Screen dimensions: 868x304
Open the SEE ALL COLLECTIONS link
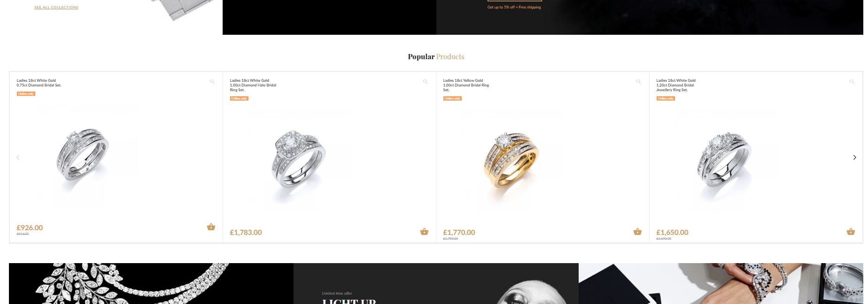click(56, 8)
